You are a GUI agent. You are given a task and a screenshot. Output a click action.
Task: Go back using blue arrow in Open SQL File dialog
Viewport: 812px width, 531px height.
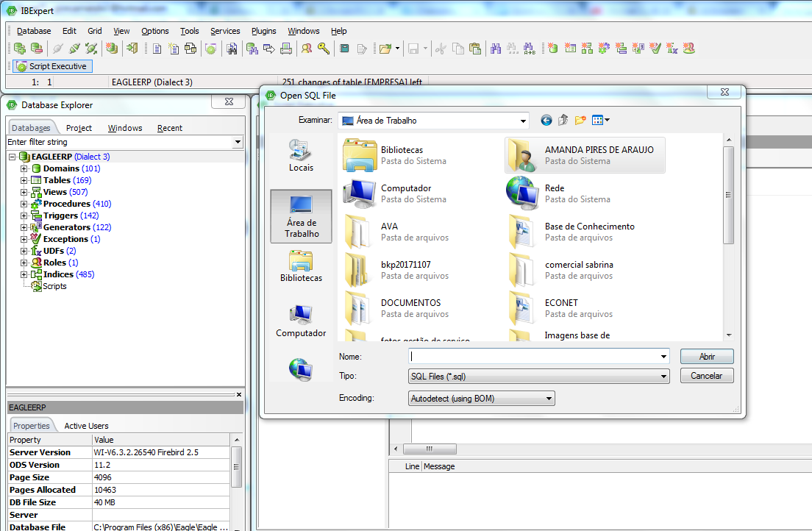coord(546,120)
